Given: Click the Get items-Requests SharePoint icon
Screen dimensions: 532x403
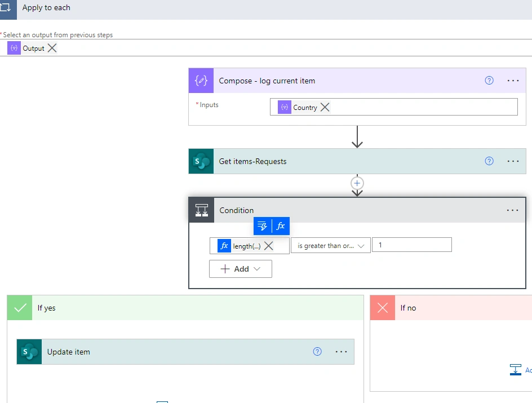Looking at the screenshot, I should [201, 161].
